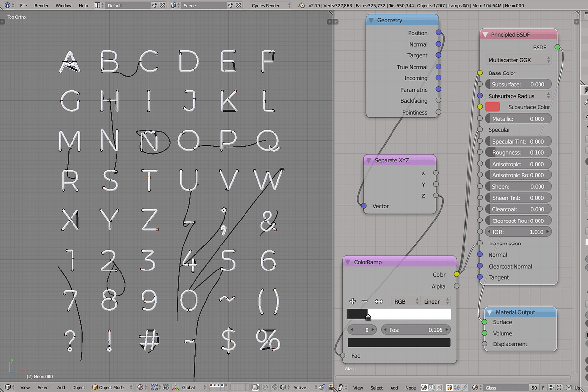
Task: Open Global transform orientation dropdown
Action: 194,387
